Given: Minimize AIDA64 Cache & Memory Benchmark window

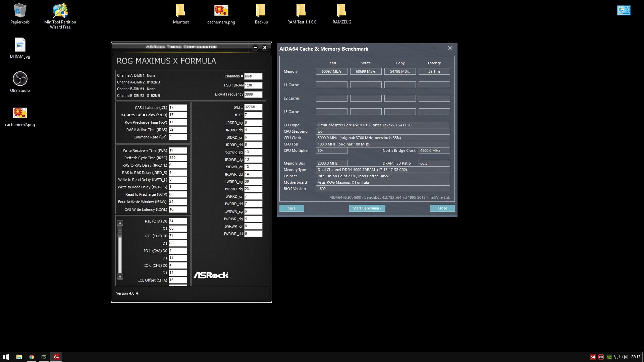Looking at the screenshot, I should [x=434, y=48].
